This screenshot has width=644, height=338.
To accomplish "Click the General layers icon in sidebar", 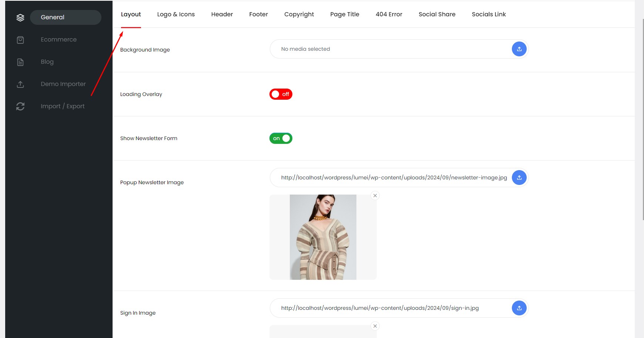I will tap(20, 17).
